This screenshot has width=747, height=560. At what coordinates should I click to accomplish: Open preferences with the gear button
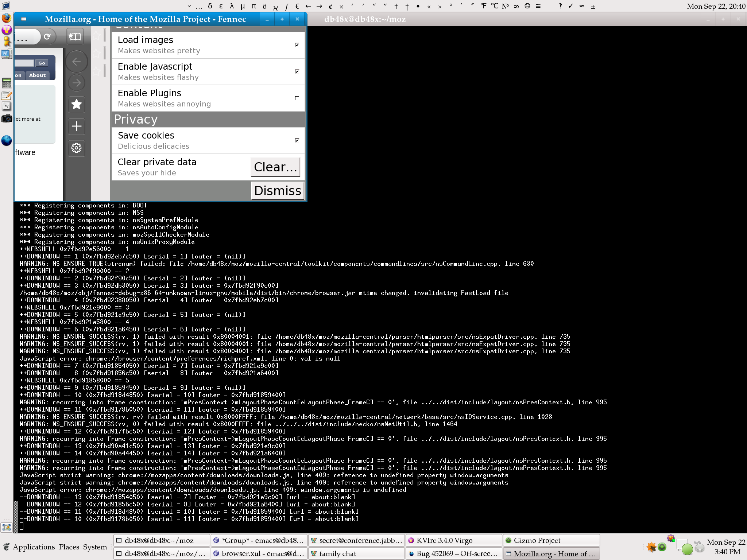pos(76,148)
